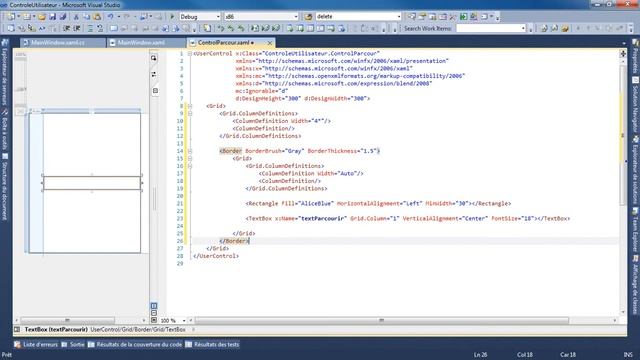Click the Add New Item toolbar icon
Screen dimensions: 640x360
pos(27,17)
